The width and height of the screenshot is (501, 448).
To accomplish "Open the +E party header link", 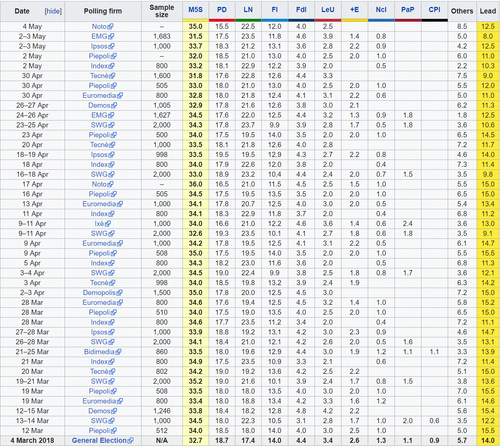I will 354,10.
